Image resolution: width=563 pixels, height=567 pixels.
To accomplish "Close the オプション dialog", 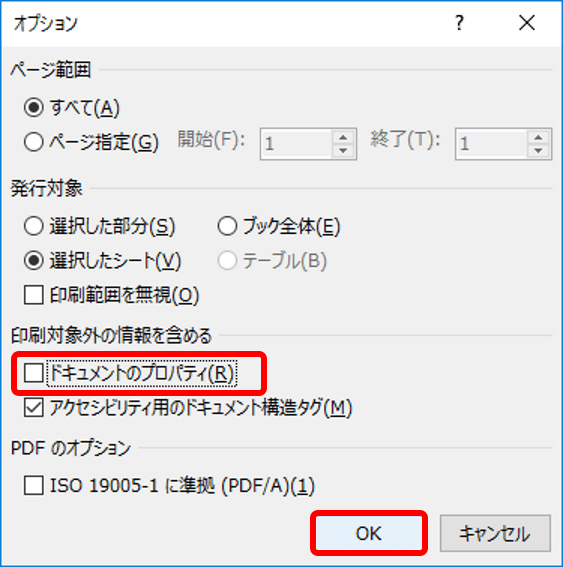I will (527, 23).
